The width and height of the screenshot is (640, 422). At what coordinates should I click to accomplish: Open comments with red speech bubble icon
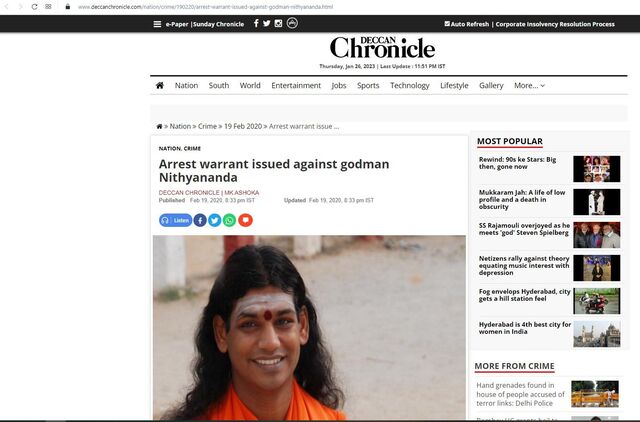click(x=245, y=220)
